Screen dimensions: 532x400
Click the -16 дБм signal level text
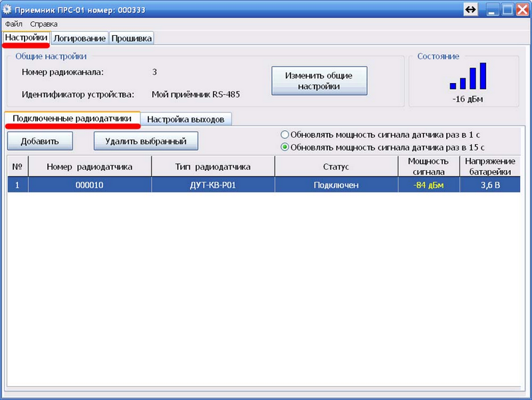click(467, 99)
